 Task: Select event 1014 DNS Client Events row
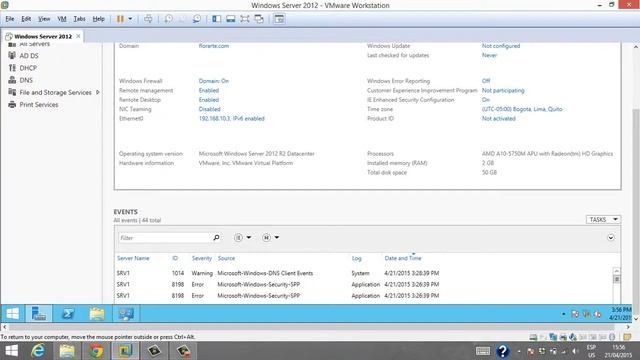363,273
